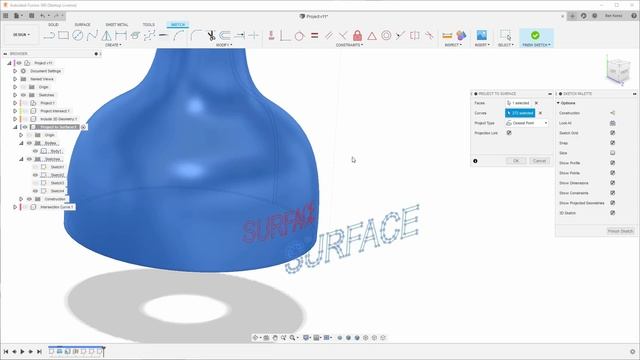Click the Curves selected field
The height and width of the screenshot is (360, 640).
click(520, 113)
